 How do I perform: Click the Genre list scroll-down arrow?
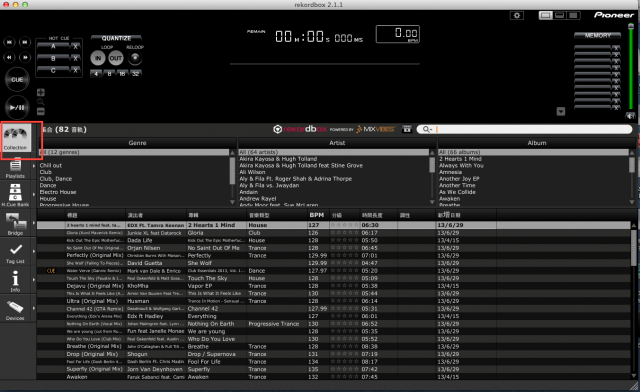pos(232,202)
